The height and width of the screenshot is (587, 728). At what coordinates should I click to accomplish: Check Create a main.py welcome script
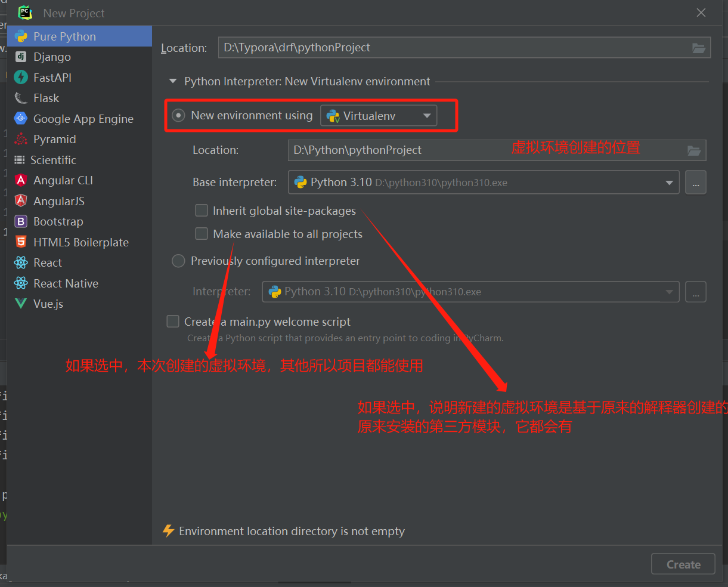coord(173,322)
